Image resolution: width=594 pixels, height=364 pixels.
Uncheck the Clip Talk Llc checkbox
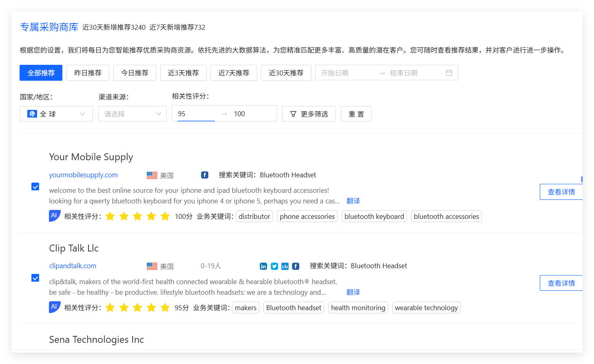click(35, 278)
